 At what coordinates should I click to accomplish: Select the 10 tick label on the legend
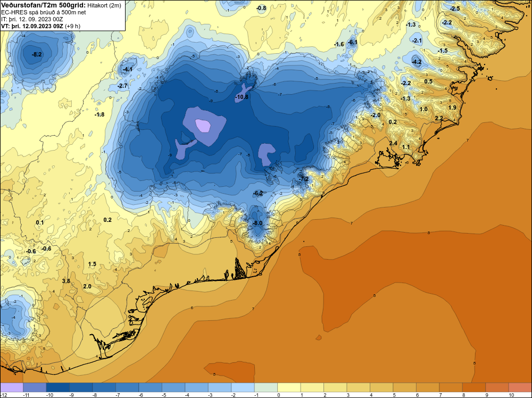pyautogui.click(x=511, y=395)
